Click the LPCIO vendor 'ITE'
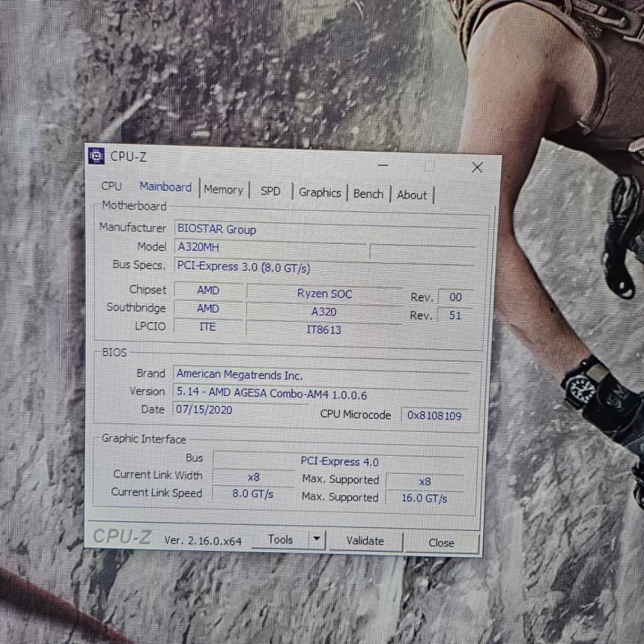This screenshot has width=644, height=644. point(207,327)
